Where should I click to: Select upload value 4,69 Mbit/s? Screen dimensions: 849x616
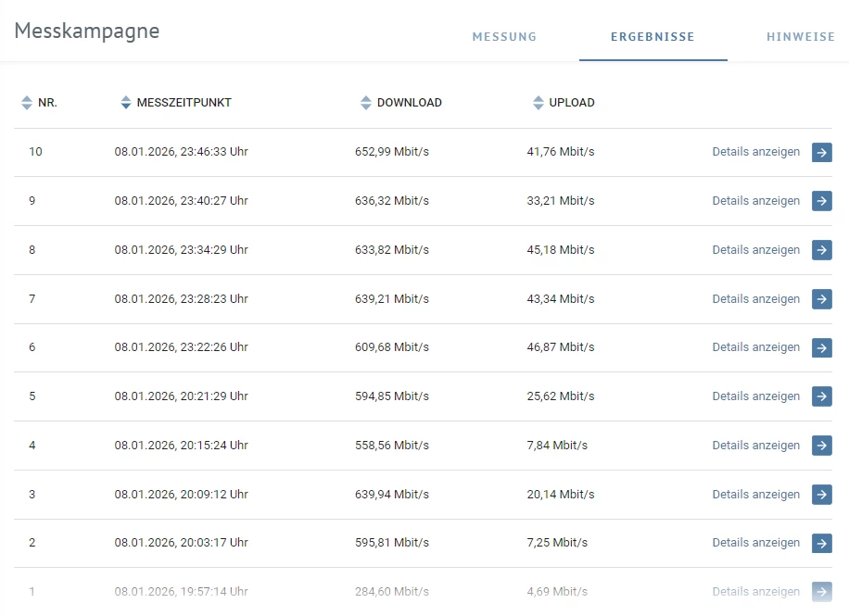coord(557,592)
